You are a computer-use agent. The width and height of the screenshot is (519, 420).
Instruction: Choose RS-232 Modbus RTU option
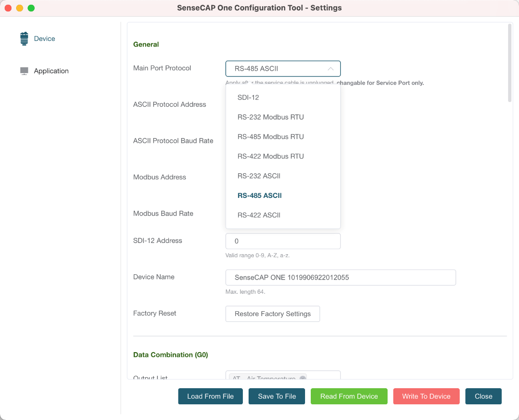pos(270,117)
